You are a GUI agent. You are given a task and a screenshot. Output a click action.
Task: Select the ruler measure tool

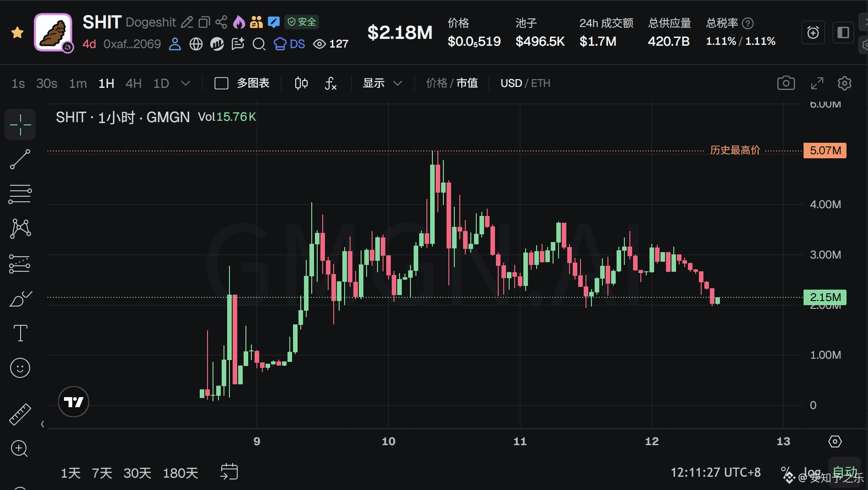[20, 415]
